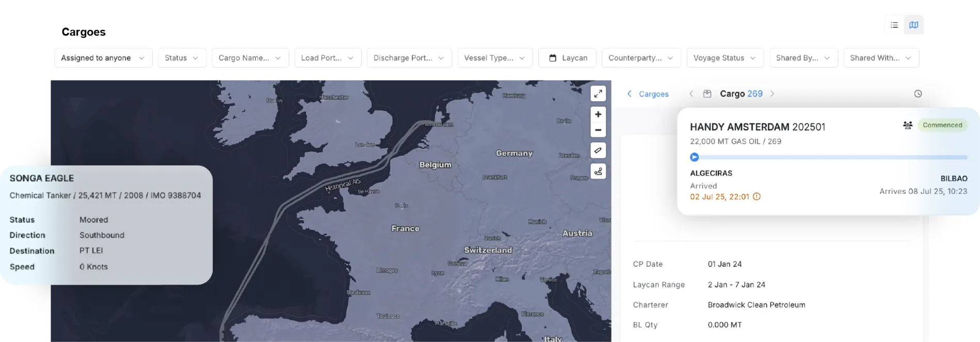This screenshot has height=342, width=980.
Task: Go to previous cargo arrow
Action: click(692, 94)
